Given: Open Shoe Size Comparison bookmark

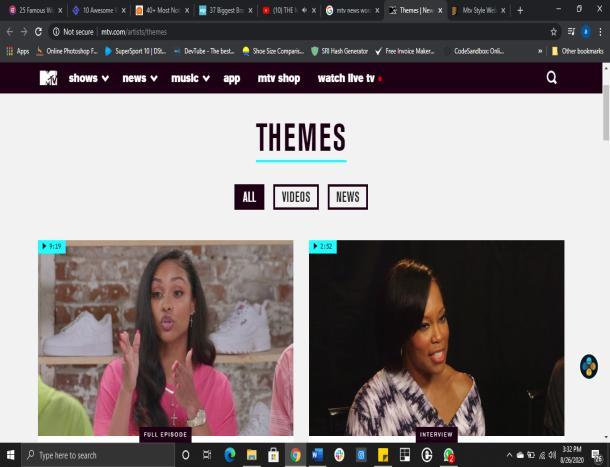Looking at the screenshot, I should coord(273,51).
